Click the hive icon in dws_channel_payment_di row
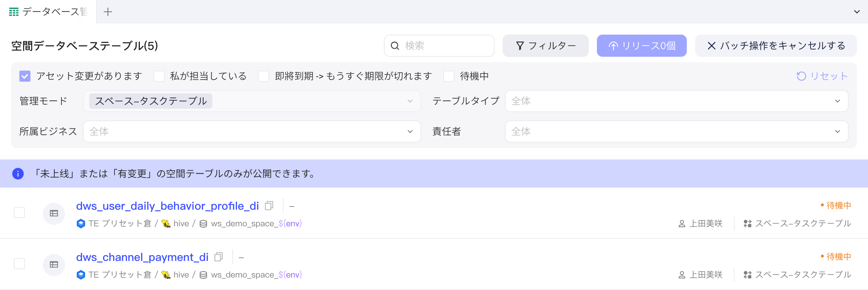The image size is (868, 290). click(x=166, y=275)
